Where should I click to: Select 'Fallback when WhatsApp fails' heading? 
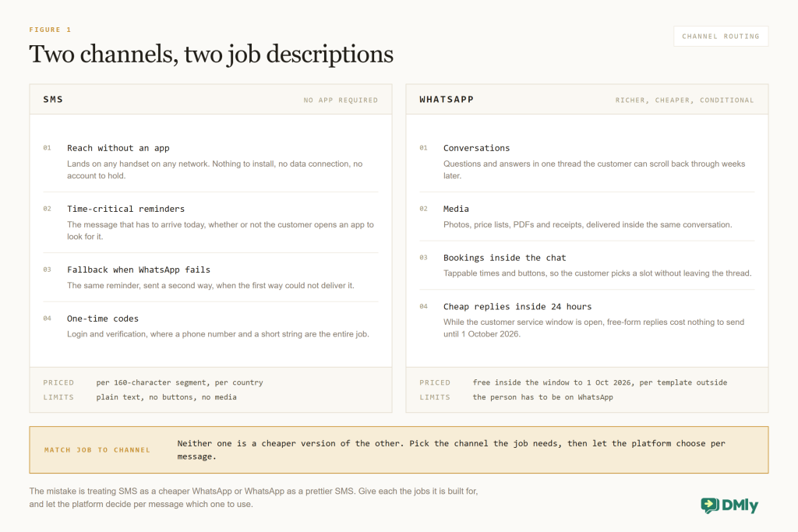coord(139,270)
